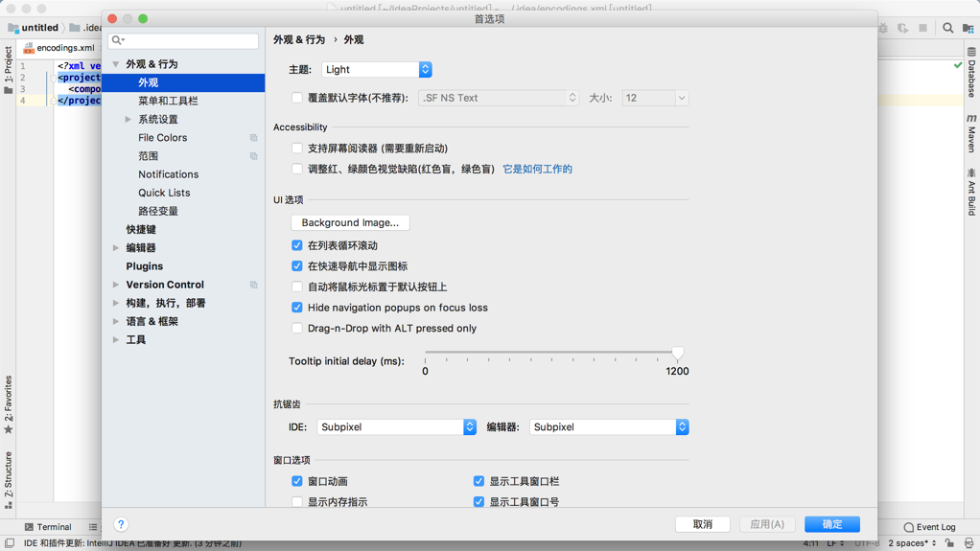Open the 大小 12 size dropdown
The height and width of the screenshot is (551, 980).
coord(655,98)
